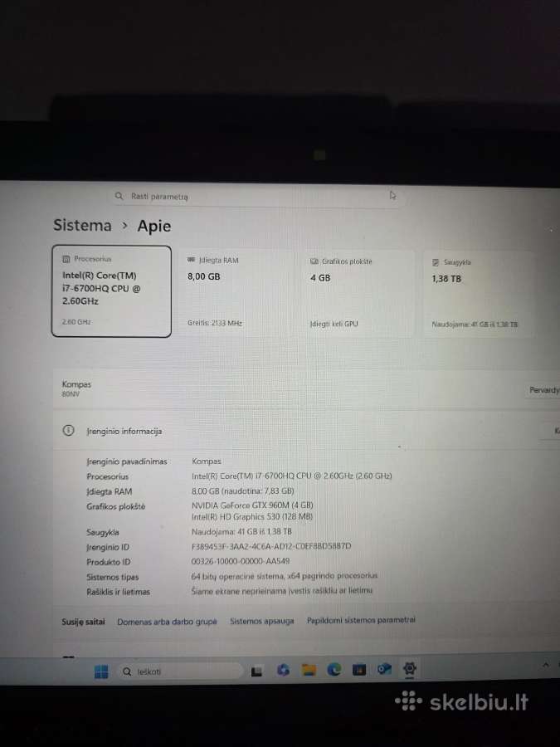
Task: Click the Greitis: 2133 MHz text
Action: point(215,323)
